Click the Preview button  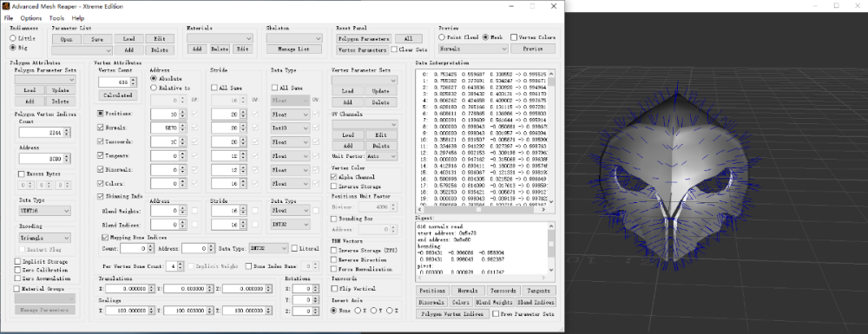point(533,49)
